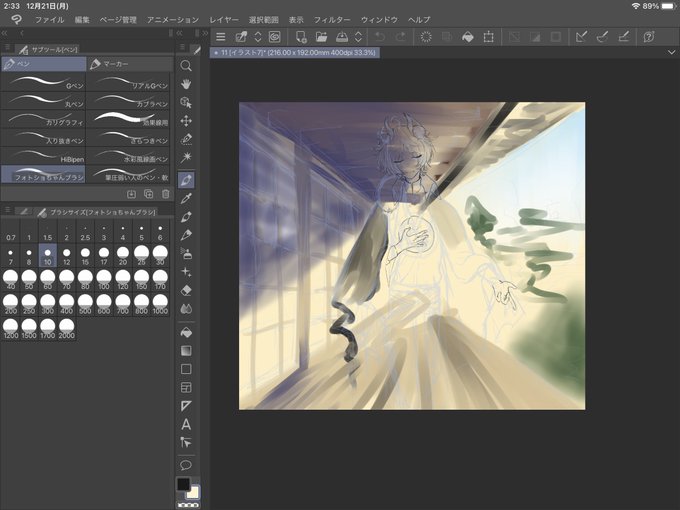Select the black main color swatch
Image resolution: width=680 pixels, height=510 pixels.
click(x=183, y=484)
